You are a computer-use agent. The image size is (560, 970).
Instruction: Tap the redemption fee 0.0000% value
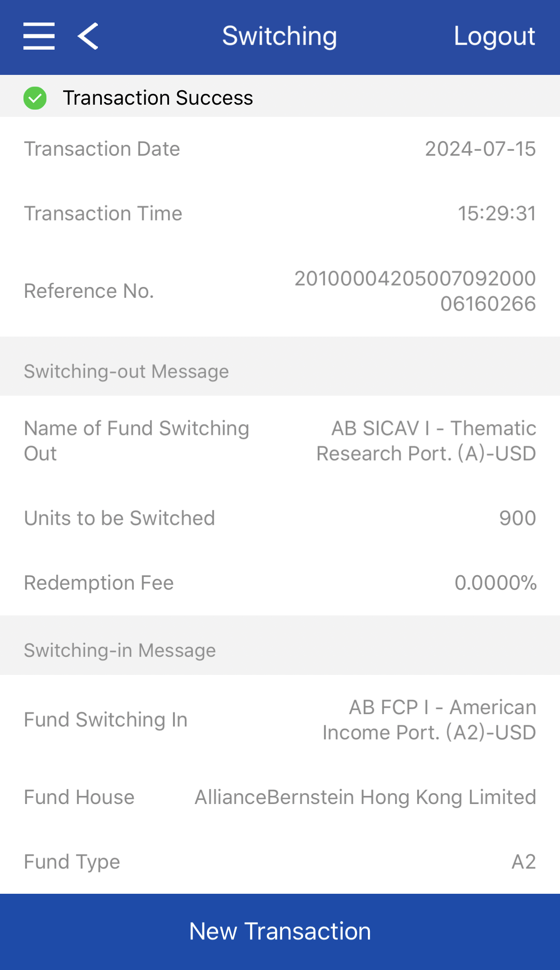pos(496,583)
